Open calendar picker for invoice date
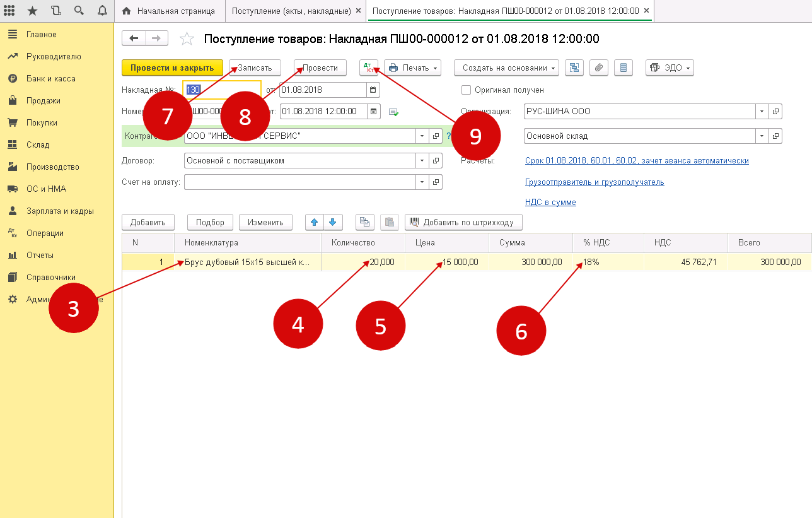 pyautogui.click(x=373, y=90)
